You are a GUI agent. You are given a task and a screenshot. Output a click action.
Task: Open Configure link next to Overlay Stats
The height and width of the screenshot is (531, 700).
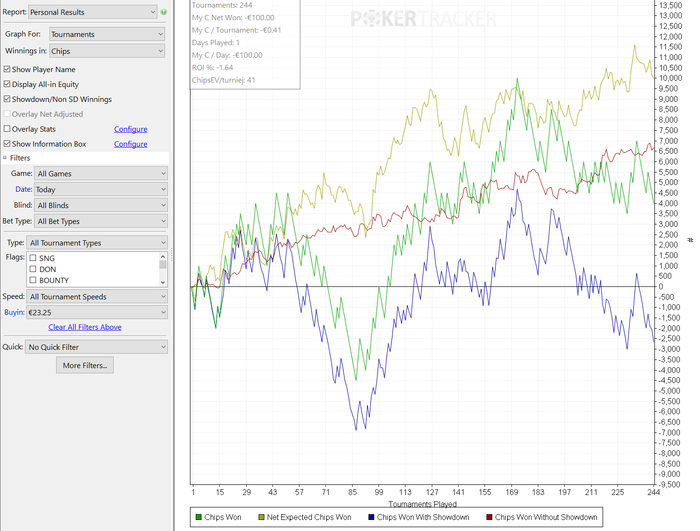click(130, 129)
